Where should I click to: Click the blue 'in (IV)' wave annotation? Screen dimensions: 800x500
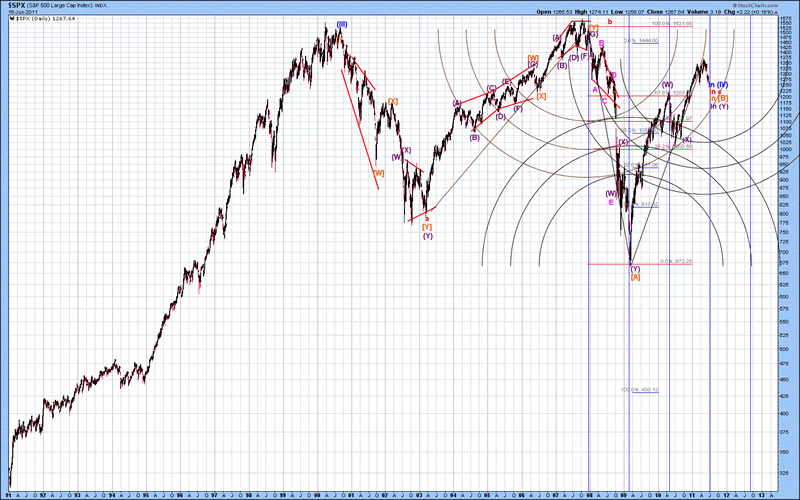[x=719, y=84]
